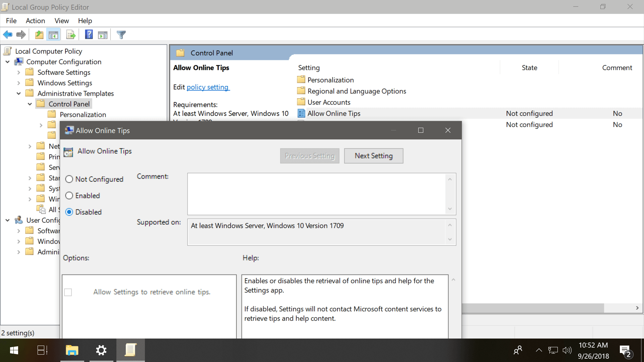This screenshot has height=362, width=644.
Task: Select the Not Configured radio button
Action: tap(69, 179)
